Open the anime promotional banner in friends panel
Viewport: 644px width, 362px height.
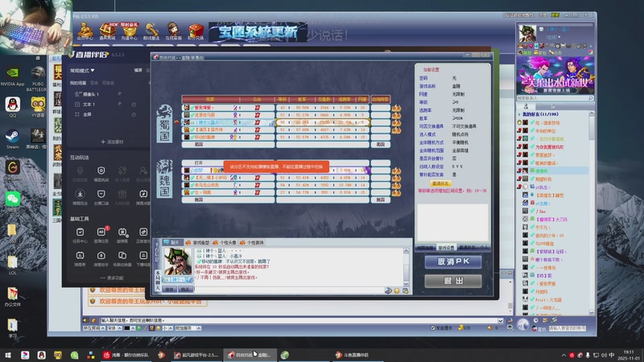(555, 75)
